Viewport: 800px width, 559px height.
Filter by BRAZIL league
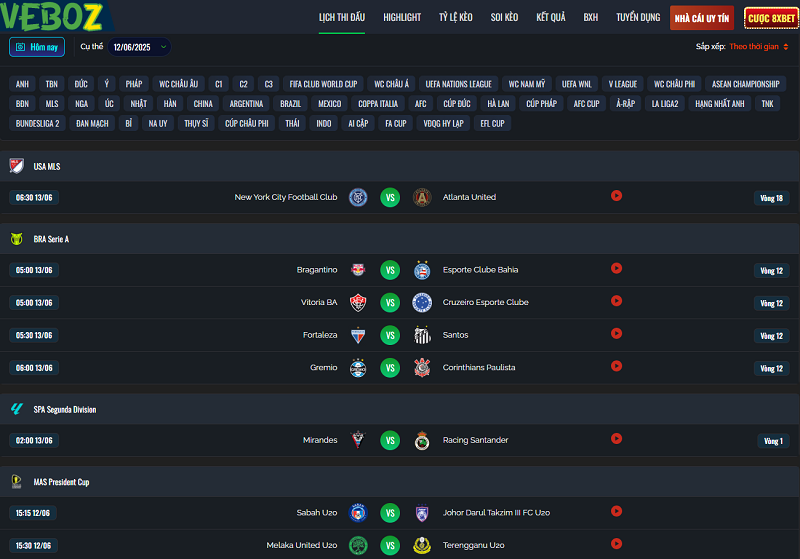(x=290, y=104)
